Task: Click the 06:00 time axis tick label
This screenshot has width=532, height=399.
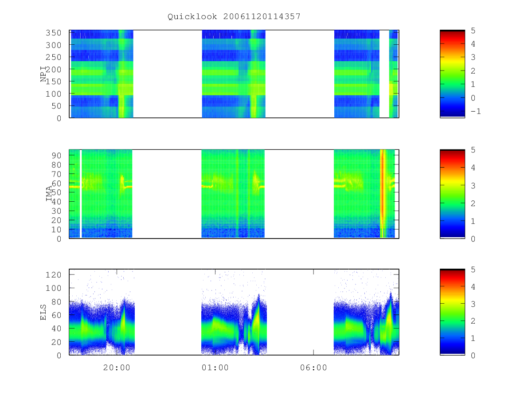Action: (x=313, y=368)
